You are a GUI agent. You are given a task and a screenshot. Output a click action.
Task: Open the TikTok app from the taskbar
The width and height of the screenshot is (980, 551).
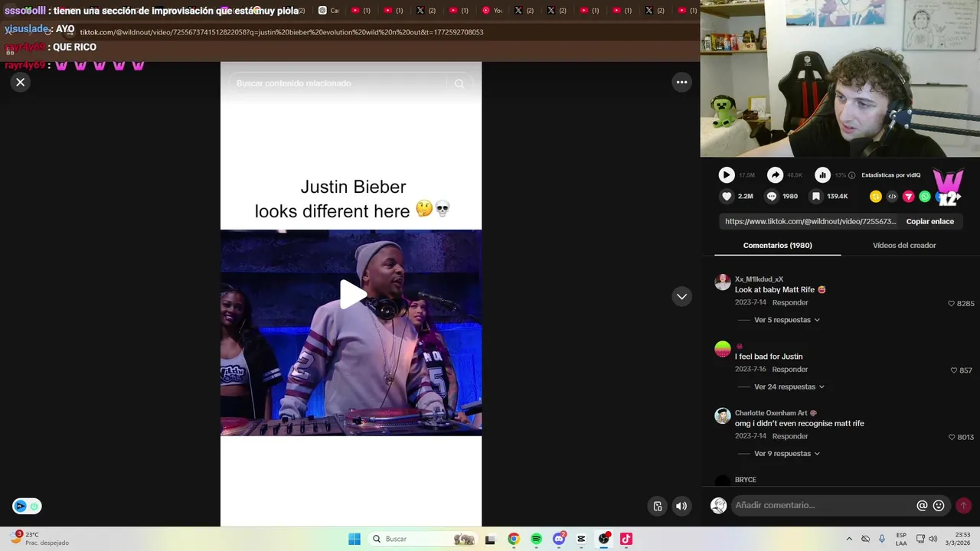pyautogui.click(x=626, y=539)
